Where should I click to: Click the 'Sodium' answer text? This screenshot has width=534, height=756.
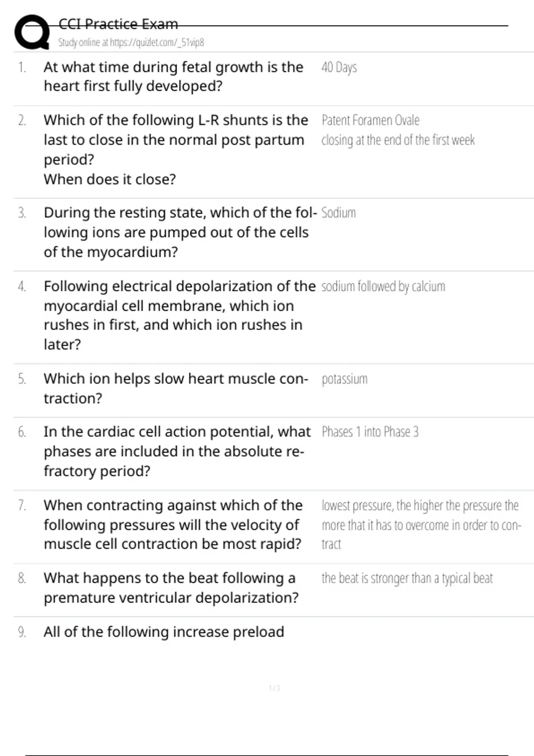pyautogui.click(x=339, y=213)
